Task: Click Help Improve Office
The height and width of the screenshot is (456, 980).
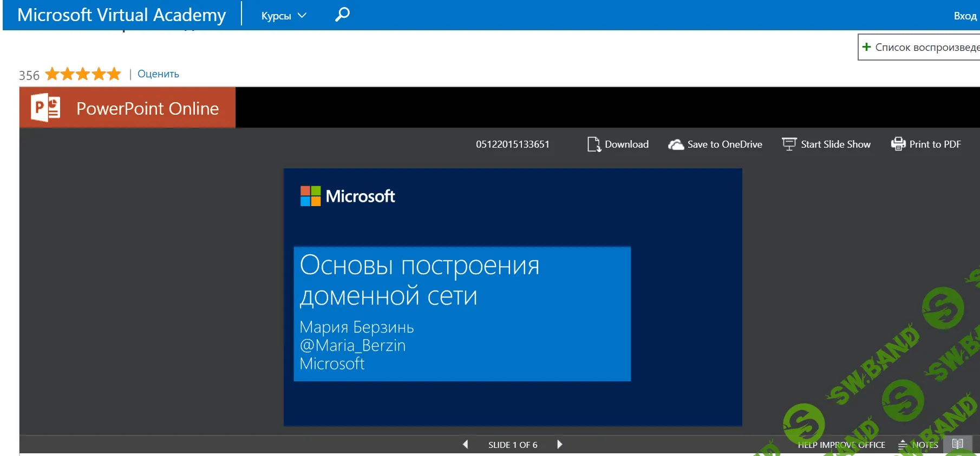Action: coord(841,445)
